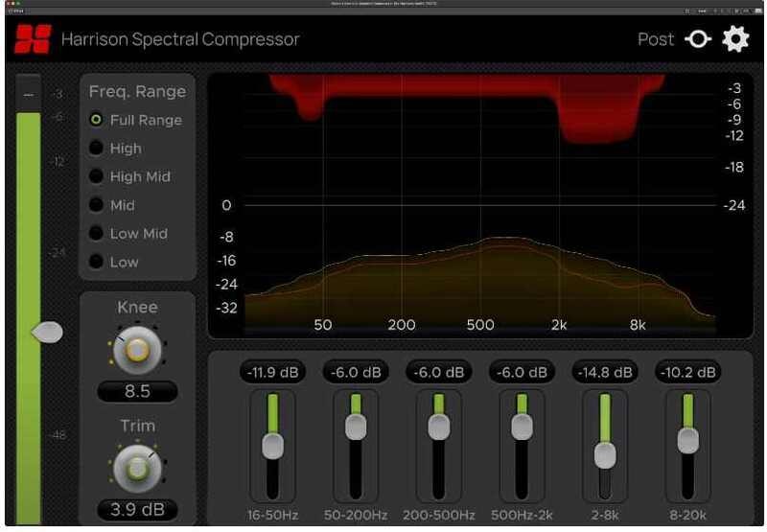Open the settings gear icon
The width and height of the screenshot is (767, 532).
coord(735,39)
